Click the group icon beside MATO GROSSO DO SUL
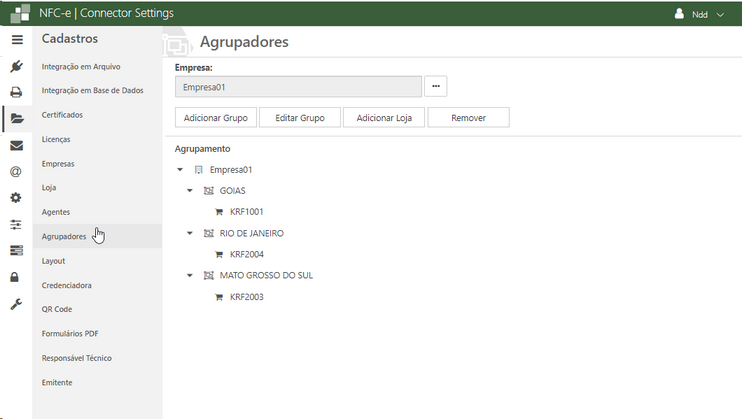742x419 pixels. pyautogui.click(x=209, y=276)
